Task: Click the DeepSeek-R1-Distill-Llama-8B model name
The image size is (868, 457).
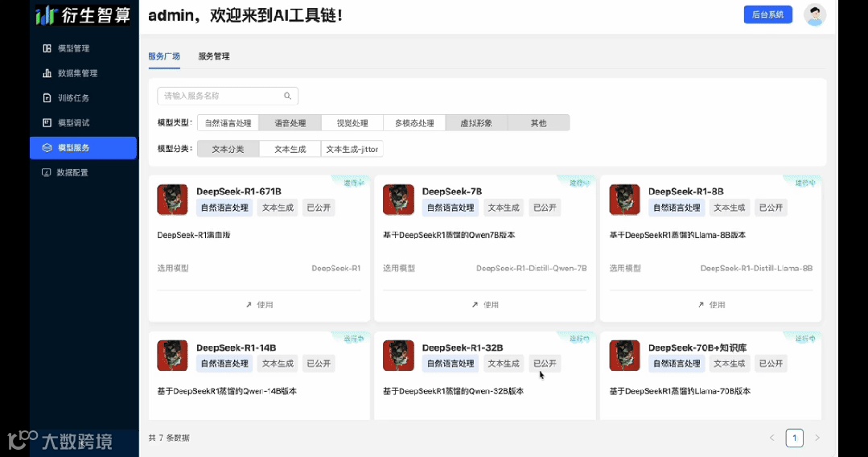Action: [x=756, y=268]
